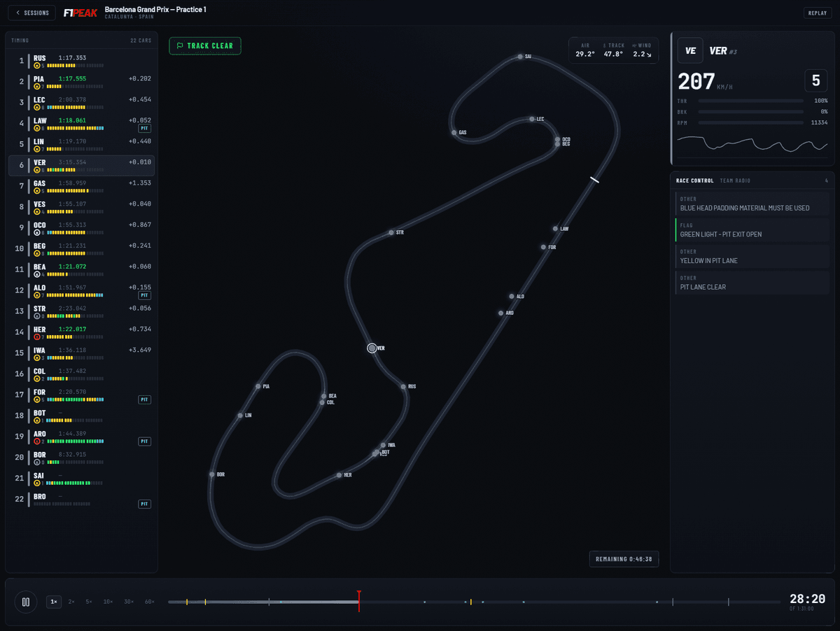This screenshot has height=631, width=840.
Task: Click the ARO car dot on the map
Action: pos(500,313)
